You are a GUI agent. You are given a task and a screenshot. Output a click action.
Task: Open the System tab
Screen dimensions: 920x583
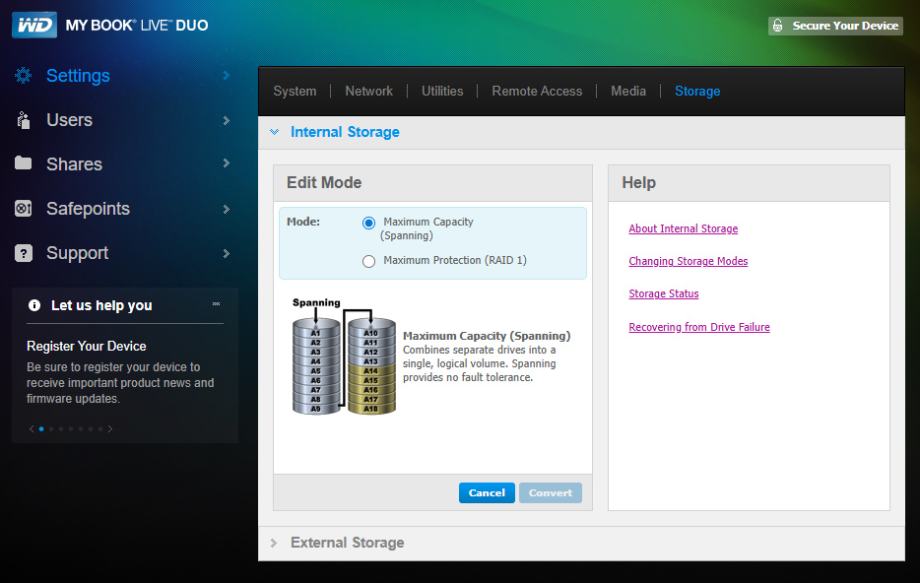click(295, 91)
